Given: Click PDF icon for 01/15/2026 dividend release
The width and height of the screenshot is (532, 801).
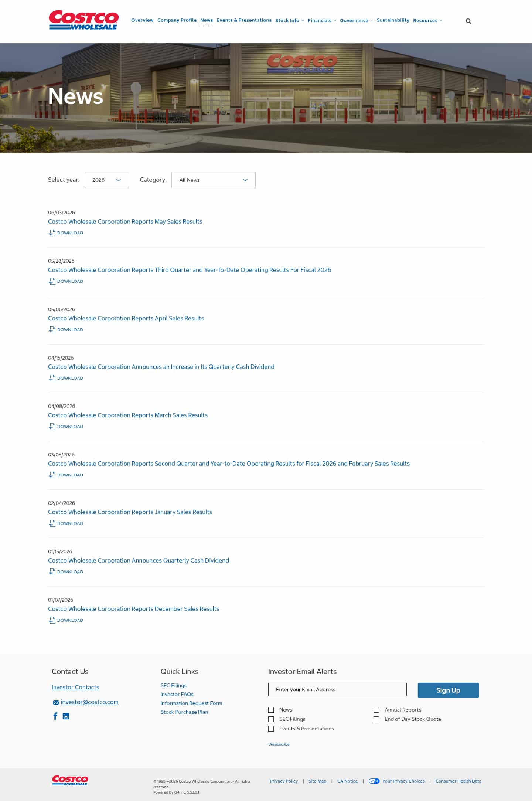Looking at the screenshot, I should [52, 572].
